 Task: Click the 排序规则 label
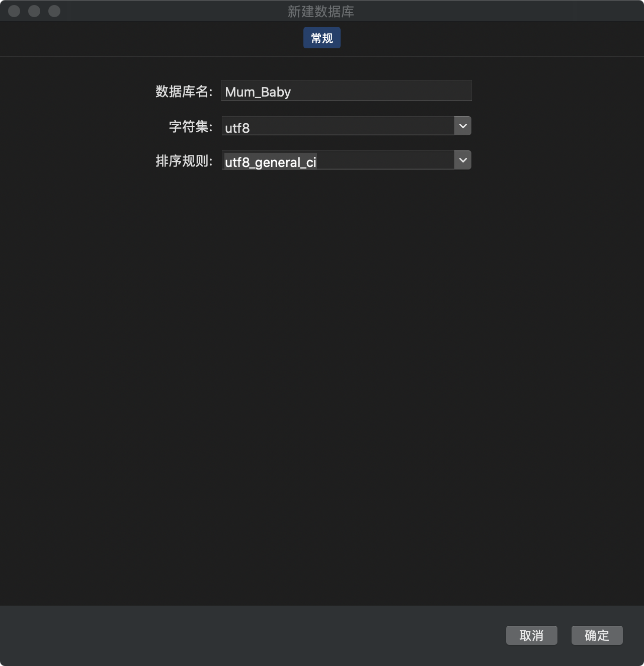[x=184, y=161]
